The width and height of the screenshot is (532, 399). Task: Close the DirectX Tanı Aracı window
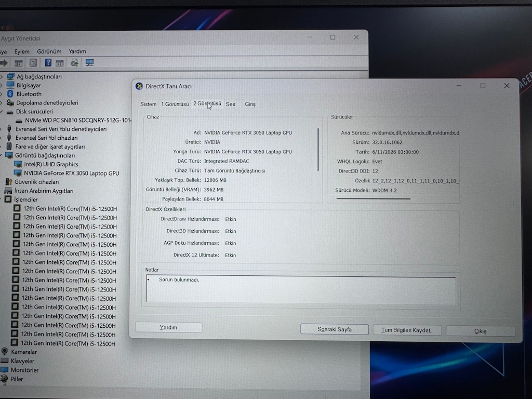coord(507,86)
